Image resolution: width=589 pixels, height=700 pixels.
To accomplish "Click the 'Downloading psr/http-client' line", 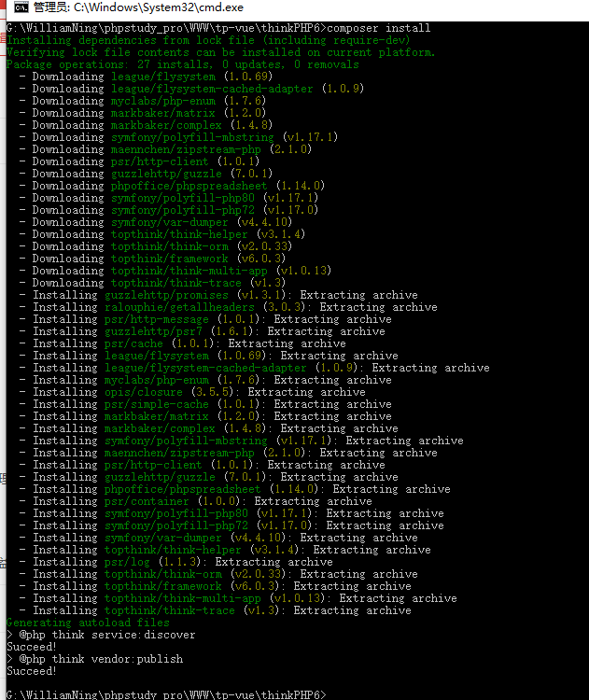I will (139, 161).
